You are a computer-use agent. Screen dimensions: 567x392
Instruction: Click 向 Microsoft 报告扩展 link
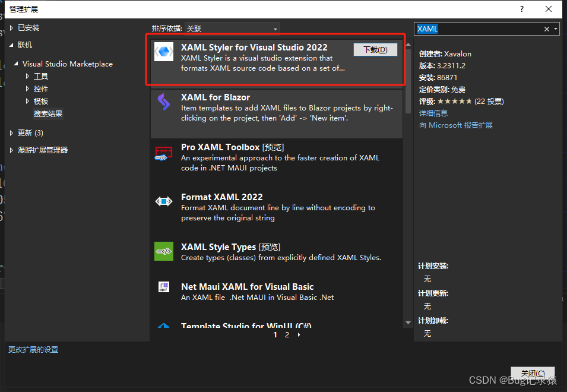tap(455, 125)
